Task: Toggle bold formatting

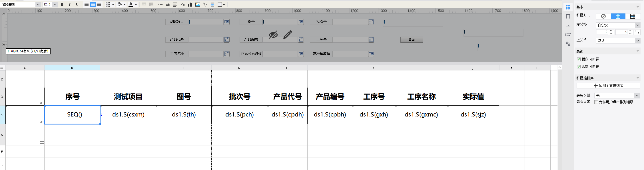Action: [62, 5]
